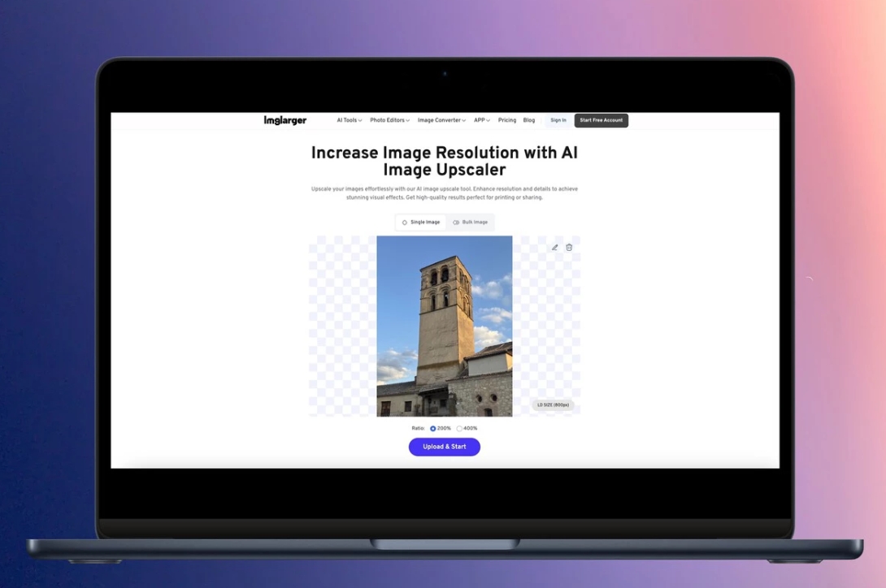
Task: Select the 400% ratio option
Action: (x=459, y=429)
